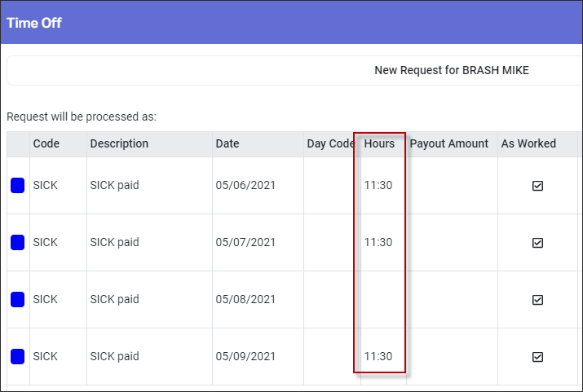
Task: Toggle As Worked checkbox for 05/09/2021
Action: [x=537, y=357]
